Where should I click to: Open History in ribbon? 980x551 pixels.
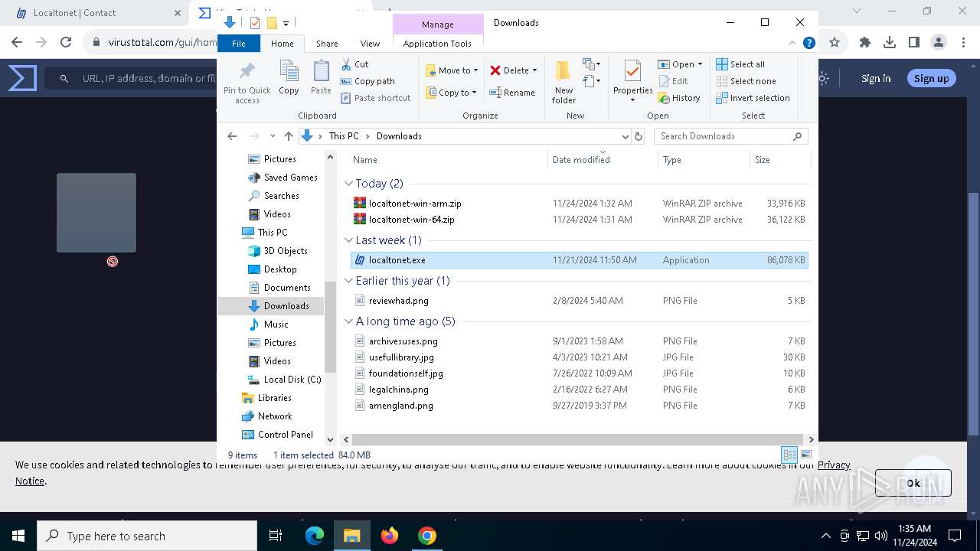click(679, 98)
